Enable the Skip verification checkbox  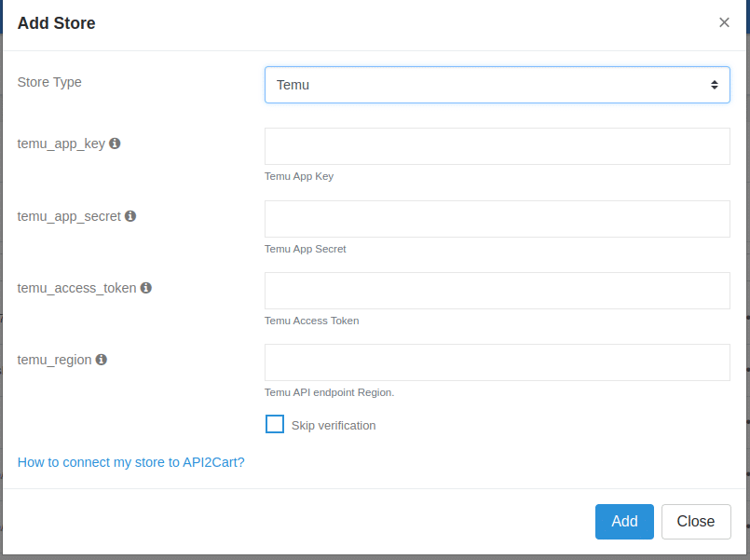tap(275, 424)
